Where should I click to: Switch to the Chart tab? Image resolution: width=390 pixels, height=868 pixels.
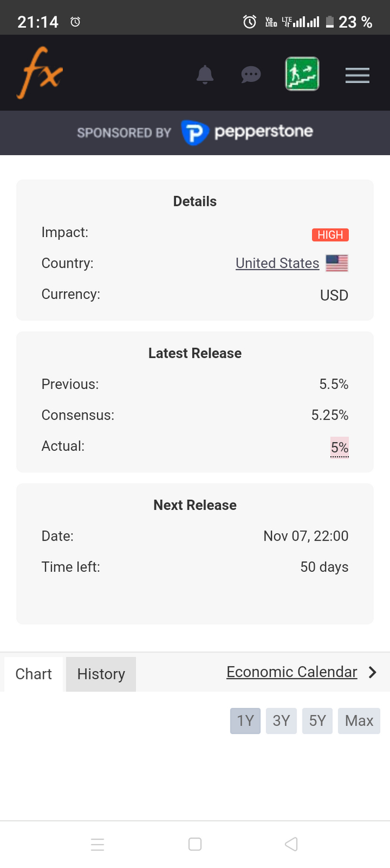point(33,674)
